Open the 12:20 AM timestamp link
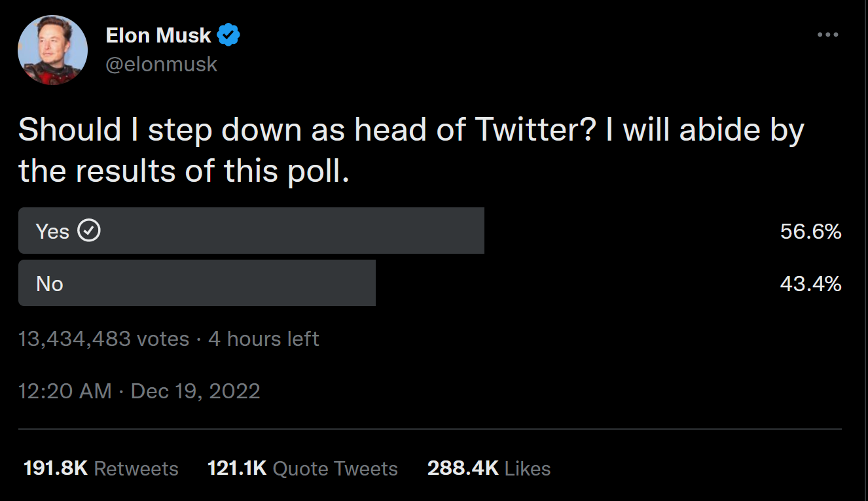The width and height of the screenshot is (868, 501). [65, 391]
